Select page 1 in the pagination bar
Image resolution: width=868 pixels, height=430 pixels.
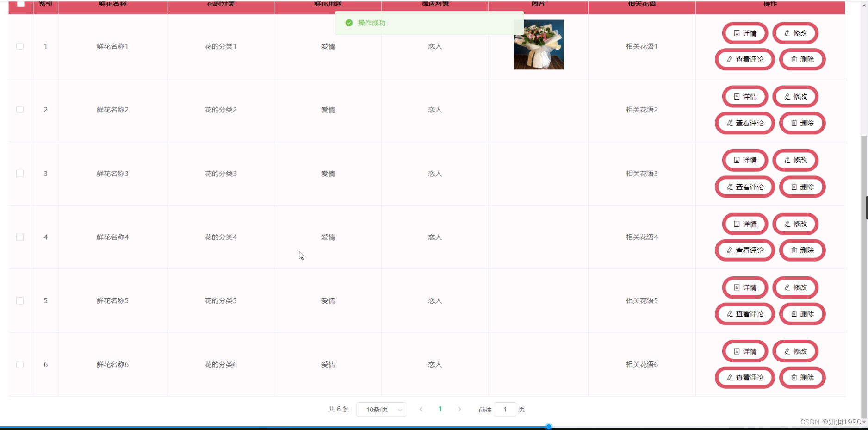(x=440, y=409)
